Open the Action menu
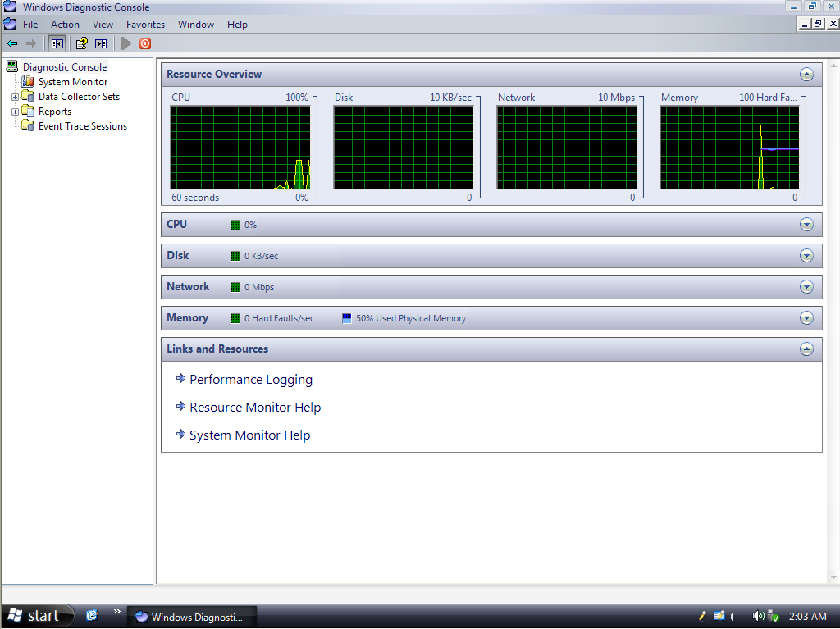 click(x=65, y=25)
